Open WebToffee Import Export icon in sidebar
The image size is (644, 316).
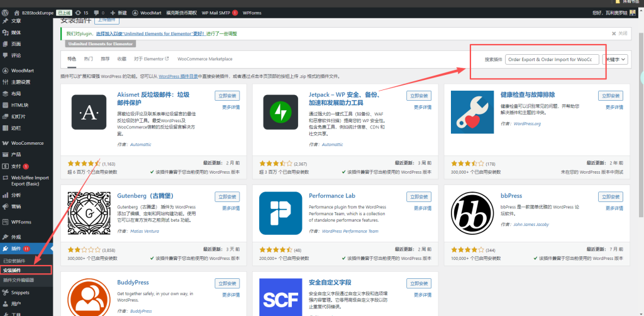click(x=5, y=178)
